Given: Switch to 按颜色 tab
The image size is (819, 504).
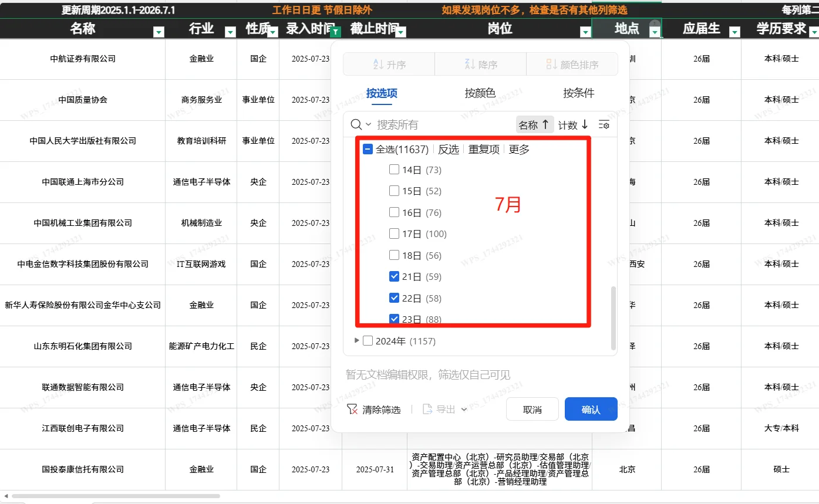Looking at the screenshot, I should pos(480,93).
